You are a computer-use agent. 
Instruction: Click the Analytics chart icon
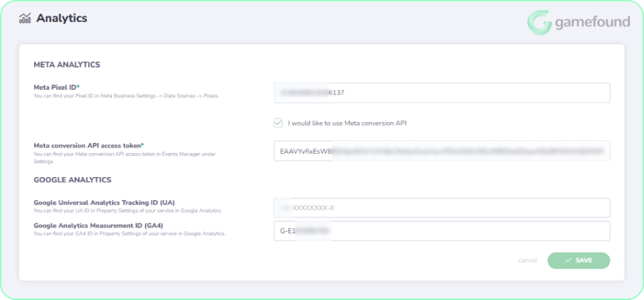click(25, 19)
